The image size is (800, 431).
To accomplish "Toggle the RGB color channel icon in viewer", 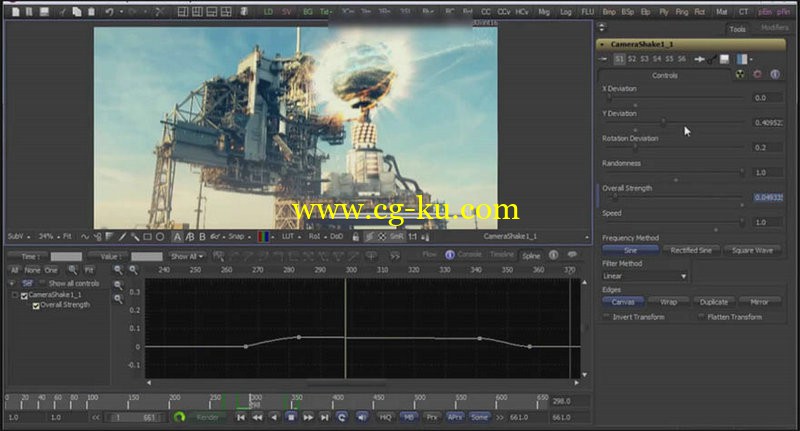I will [263, 237].
